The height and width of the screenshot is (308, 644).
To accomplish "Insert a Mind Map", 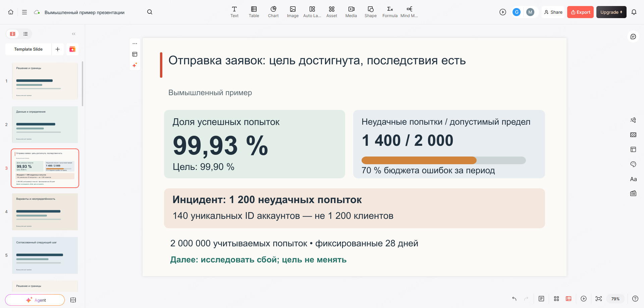I will pyautogui.click(x=409, y=12).
